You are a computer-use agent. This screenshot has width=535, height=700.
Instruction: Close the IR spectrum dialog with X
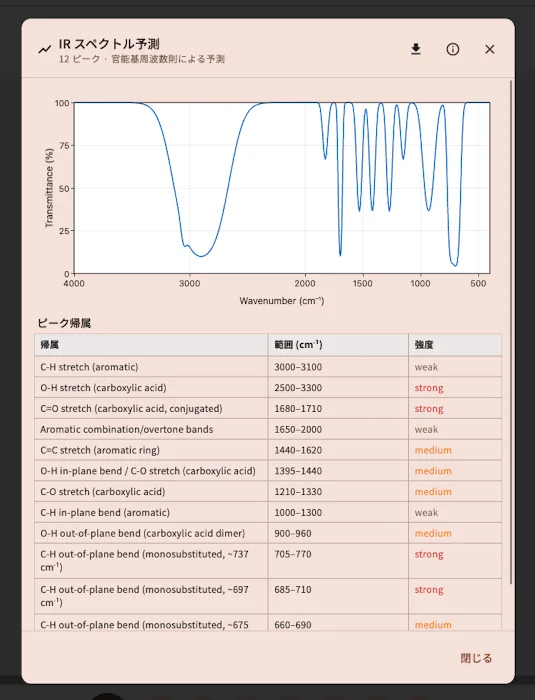pos(490,49)
